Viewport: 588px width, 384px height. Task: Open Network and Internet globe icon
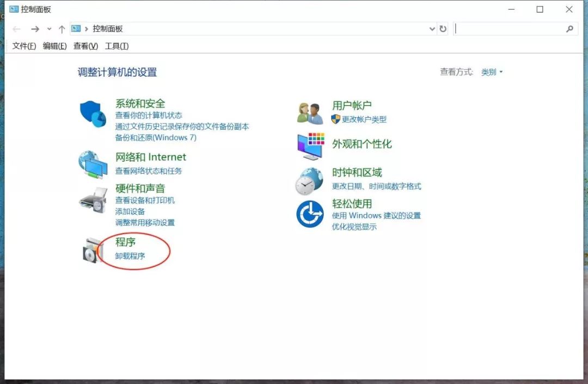93,164
